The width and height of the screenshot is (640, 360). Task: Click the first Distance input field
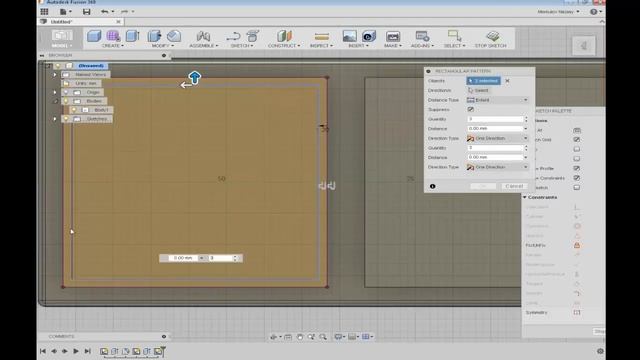[x=495, y=129]
